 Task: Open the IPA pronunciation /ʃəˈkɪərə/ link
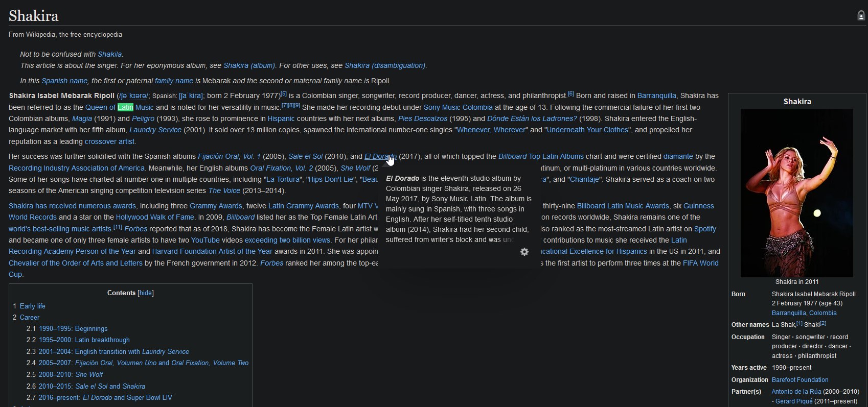tap(133, 95)
